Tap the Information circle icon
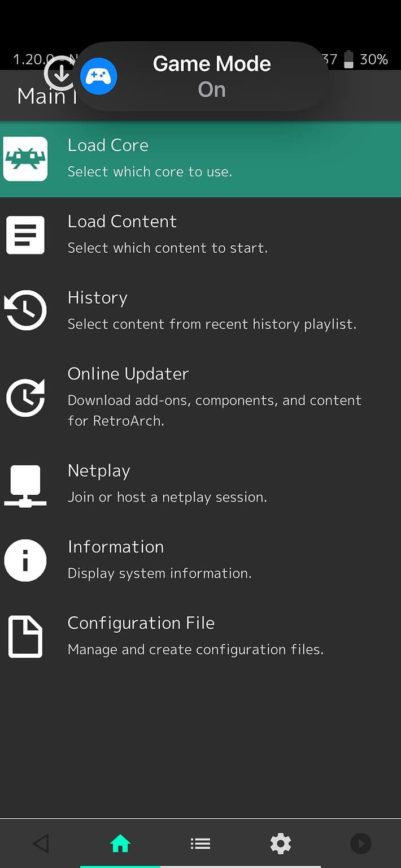 point(25,560)
